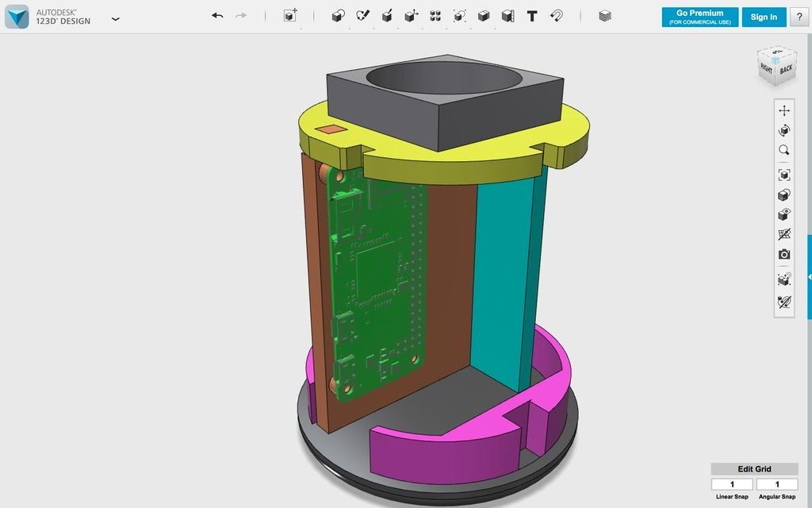Open the Primitives cube-and-sphere tool
The height and width of the screenshot is (508, 812).
(338, 16)
